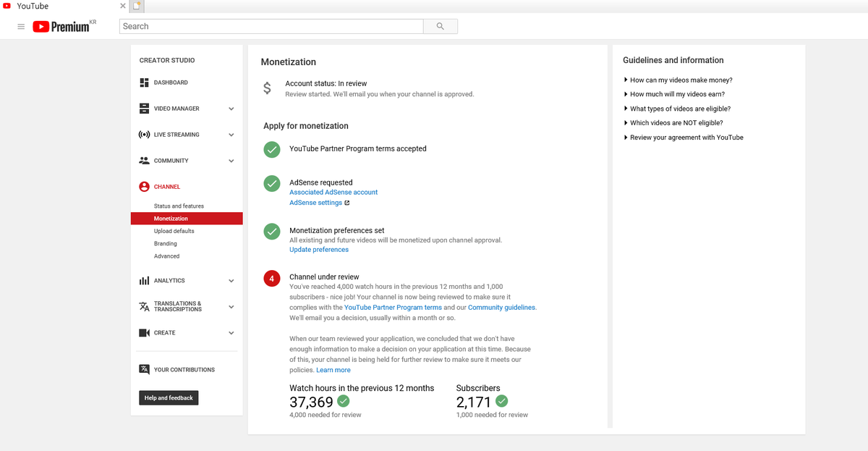Open Associated AdSense account link

click(333, 193)
